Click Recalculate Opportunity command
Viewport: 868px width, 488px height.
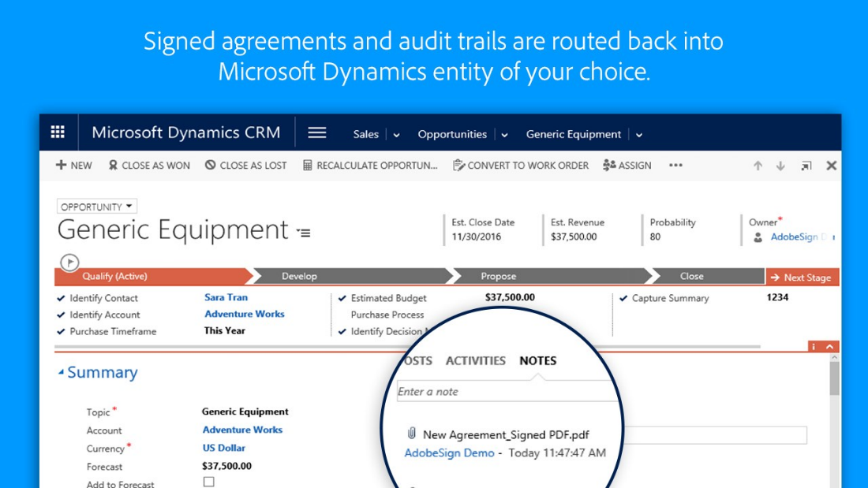370,166
